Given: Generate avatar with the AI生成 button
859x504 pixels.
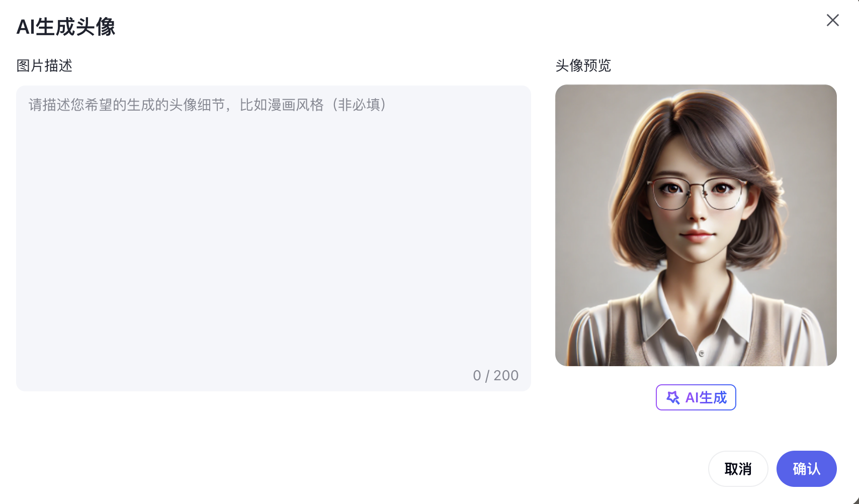Looking at the screenshot, I should (x=696, y=397).
